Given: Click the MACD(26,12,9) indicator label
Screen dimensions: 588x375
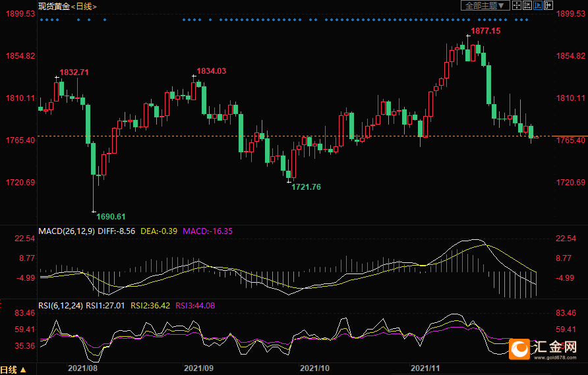Looking at the screenshot, I should [67, 231].
